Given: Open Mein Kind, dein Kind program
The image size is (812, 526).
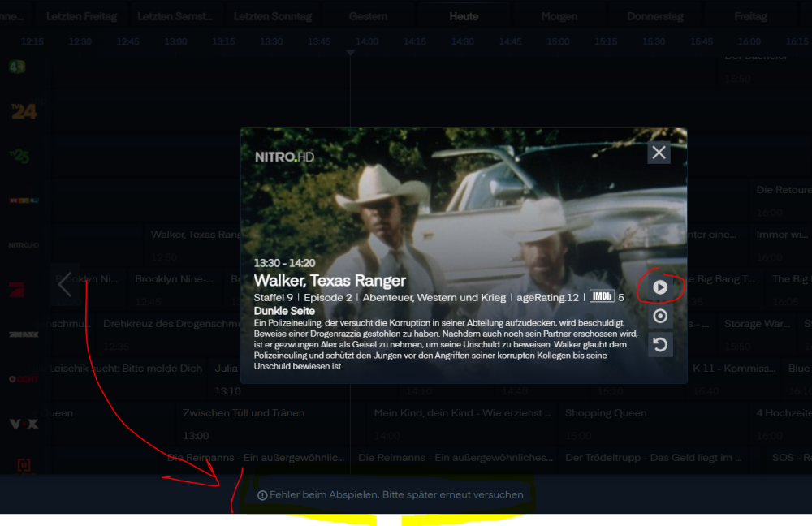Looking at the screenshot, I should 461,424.
